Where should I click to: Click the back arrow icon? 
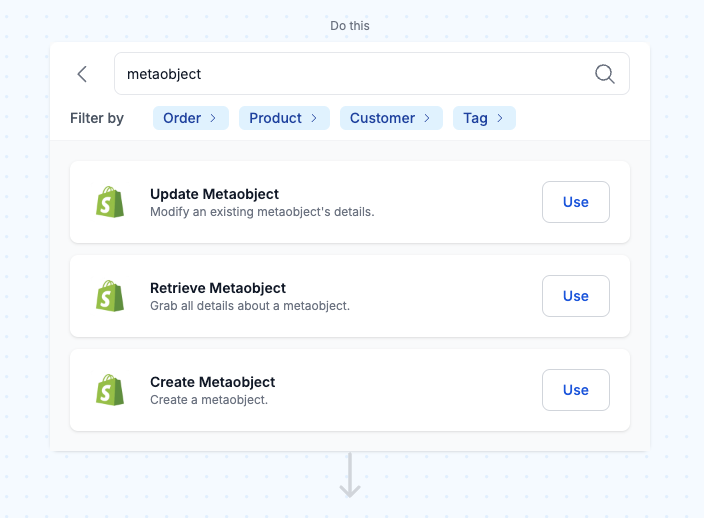click(82, 74)
